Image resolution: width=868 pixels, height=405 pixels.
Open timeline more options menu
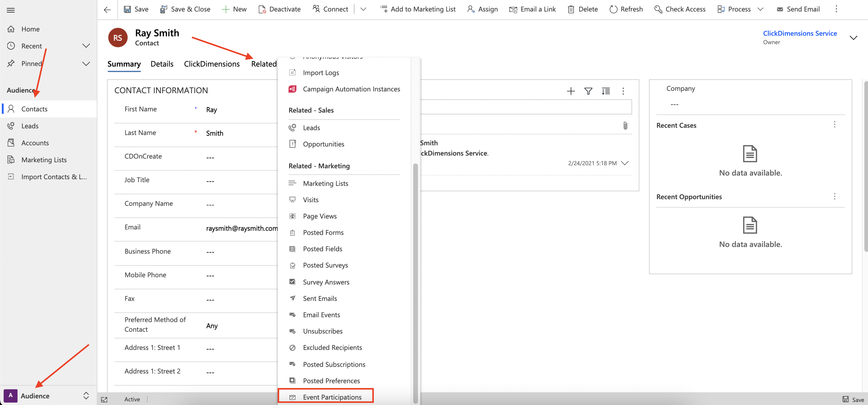click(x=623, y=91)
